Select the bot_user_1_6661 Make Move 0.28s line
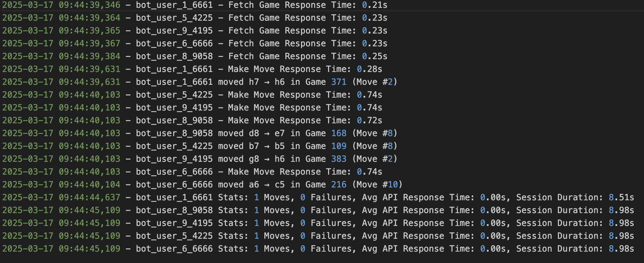Image resolution: width=644 pixels, height=263 pixels. [x=192, y=69]
